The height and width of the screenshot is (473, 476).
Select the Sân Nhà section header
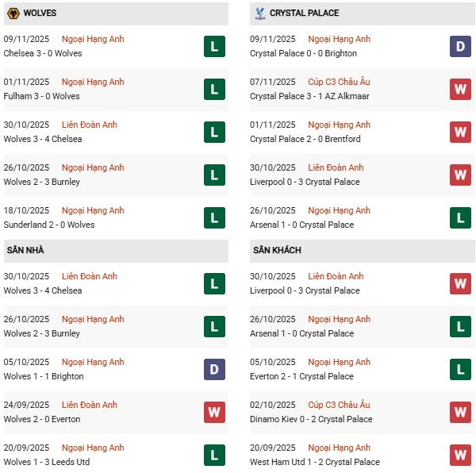pyautogui.click(x=27, y=251)
